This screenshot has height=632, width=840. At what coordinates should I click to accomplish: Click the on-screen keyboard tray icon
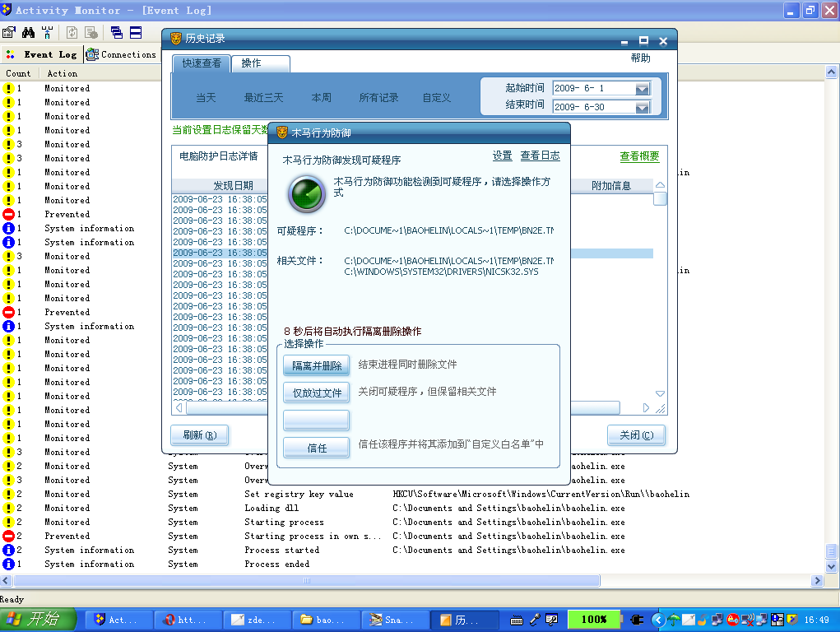(517, 620)
